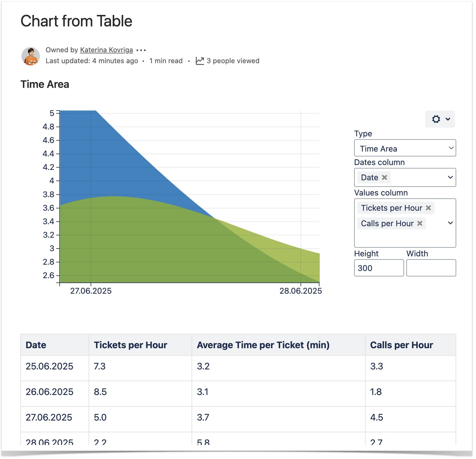This screenshot has width=476, height=459.
Task: Expand the Values column dropdown arrow
Action: tap(450, 223)
